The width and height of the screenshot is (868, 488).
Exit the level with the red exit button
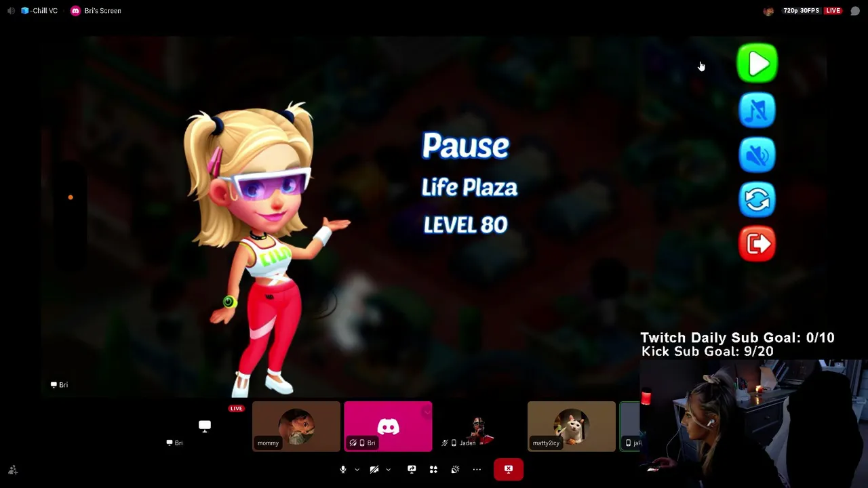[757, 243]
